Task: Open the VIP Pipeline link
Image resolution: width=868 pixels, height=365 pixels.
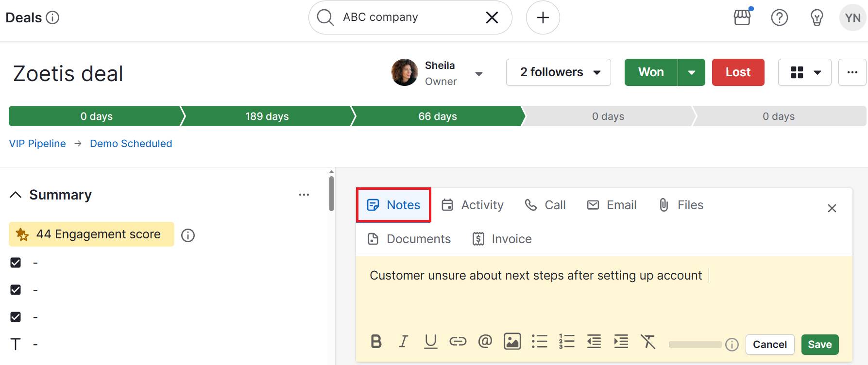Action: [x=37, y=144]
